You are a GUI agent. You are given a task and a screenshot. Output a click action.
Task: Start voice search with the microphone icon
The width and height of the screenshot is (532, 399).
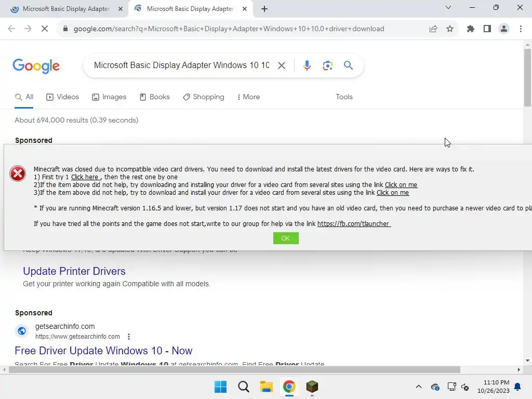(x=307, y=65)
